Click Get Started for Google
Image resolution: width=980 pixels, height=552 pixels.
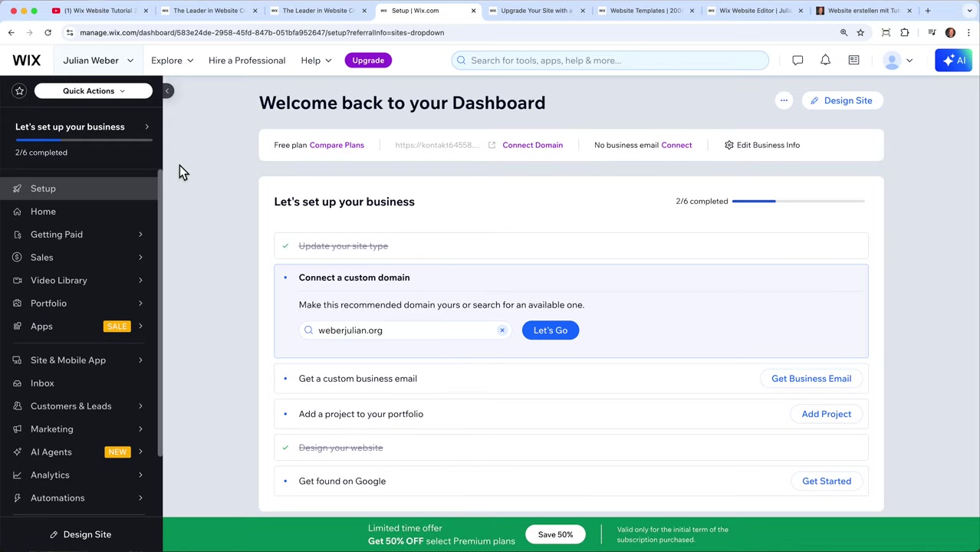coord(827,481)
